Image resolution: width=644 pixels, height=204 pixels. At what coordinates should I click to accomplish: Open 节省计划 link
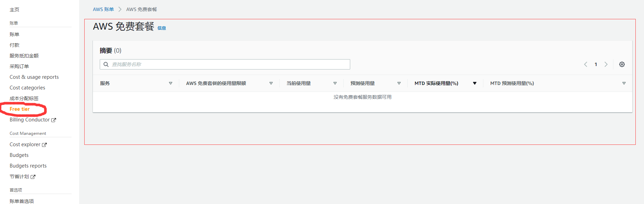tap(19, 176)
